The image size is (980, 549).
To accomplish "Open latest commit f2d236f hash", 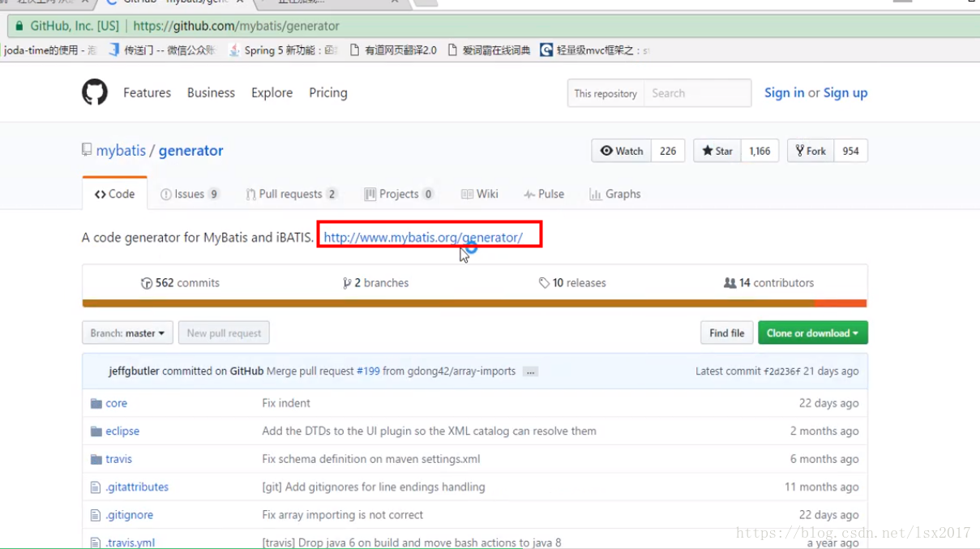I will 782,371.
